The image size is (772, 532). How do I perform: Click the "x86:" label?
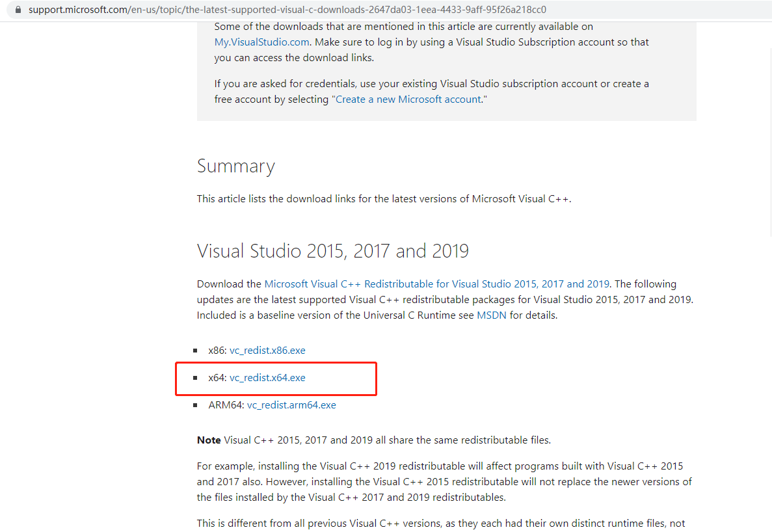217,351
